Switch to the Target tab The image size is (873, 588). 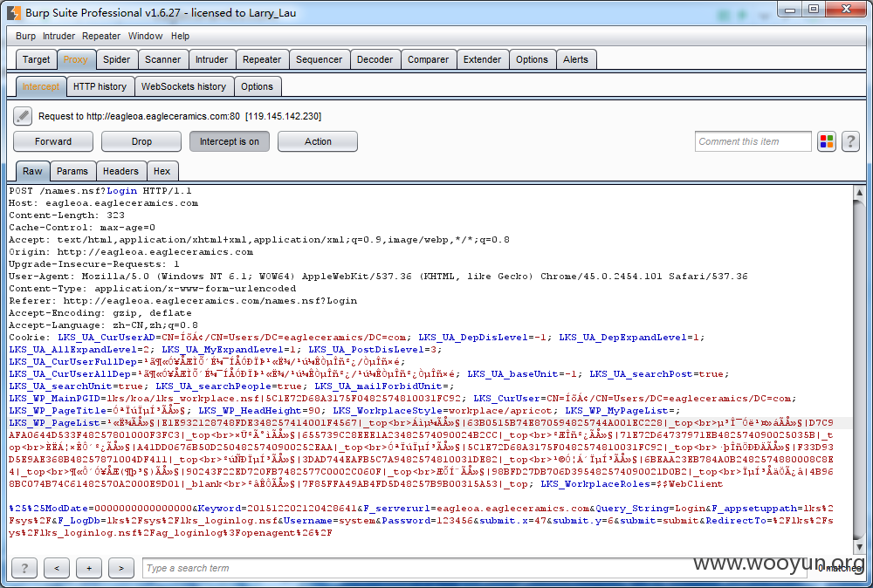36,59
